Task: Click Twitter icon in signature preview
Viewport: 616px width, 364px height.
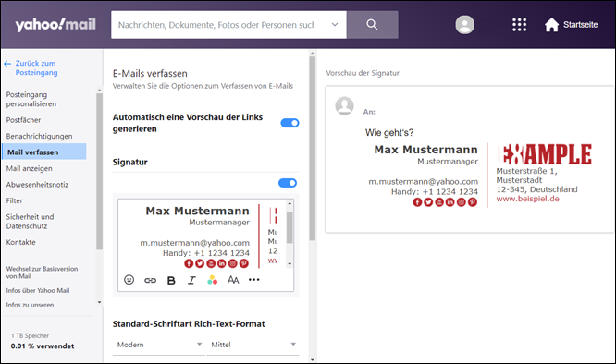Action: coord(428,202)
